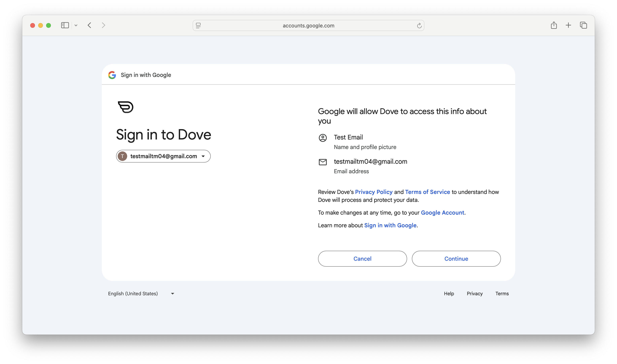
Task: Open the Sign in with Google link
Action: 390,226
